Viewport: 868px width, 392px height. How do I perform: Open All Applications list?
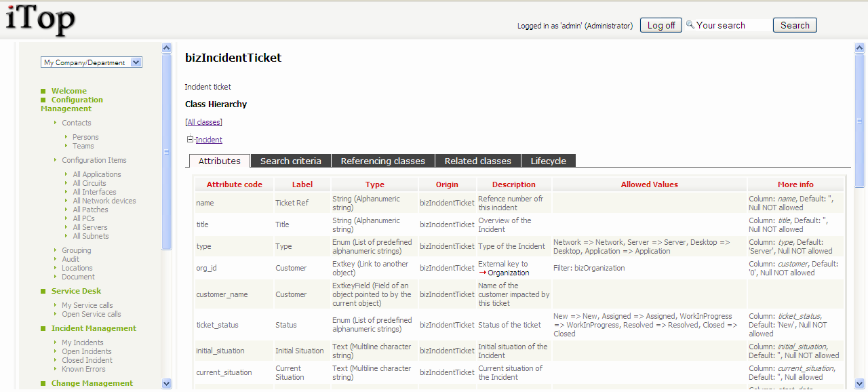point(97,174)
